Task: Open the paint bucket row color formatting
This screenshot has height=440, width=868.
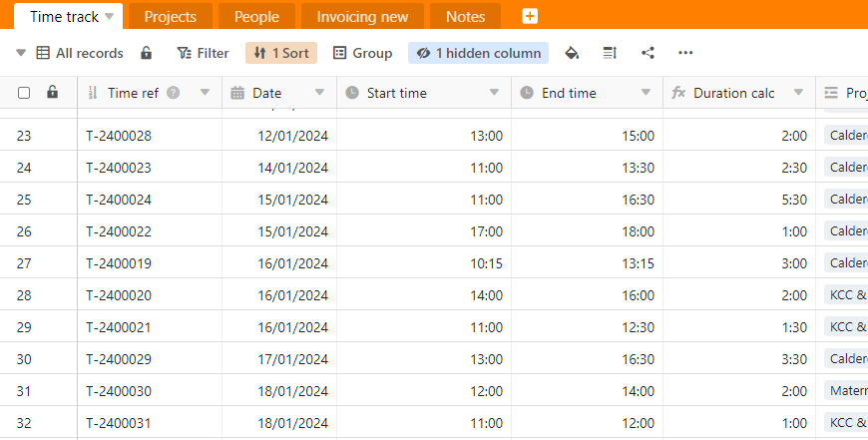Action: click(572, 53)
